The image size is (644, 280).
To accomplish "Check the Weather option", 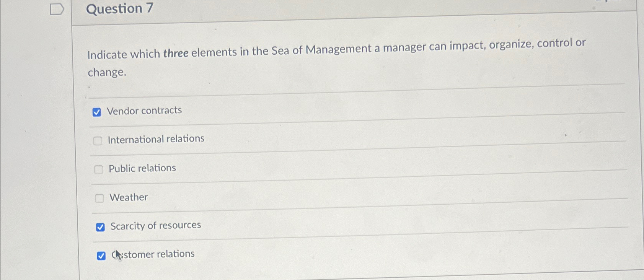I will click(100, 199).
